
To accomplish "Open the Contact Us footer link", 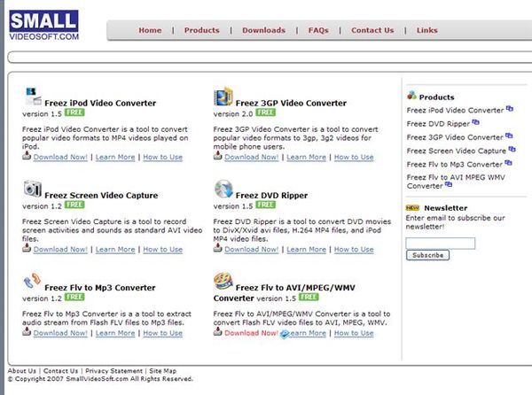I will (60, 371).
